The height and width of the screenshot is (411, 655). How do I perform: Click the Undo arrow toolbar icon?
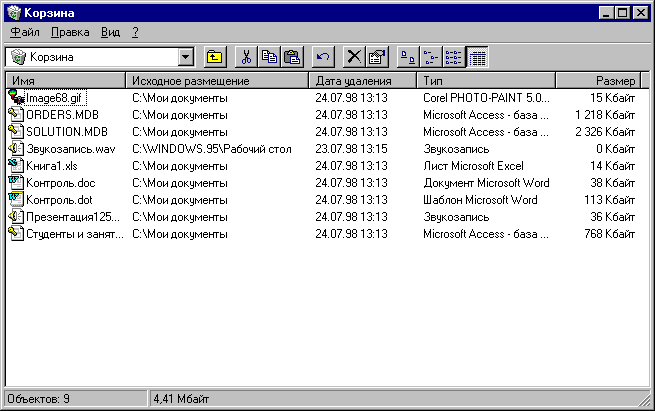323,57
